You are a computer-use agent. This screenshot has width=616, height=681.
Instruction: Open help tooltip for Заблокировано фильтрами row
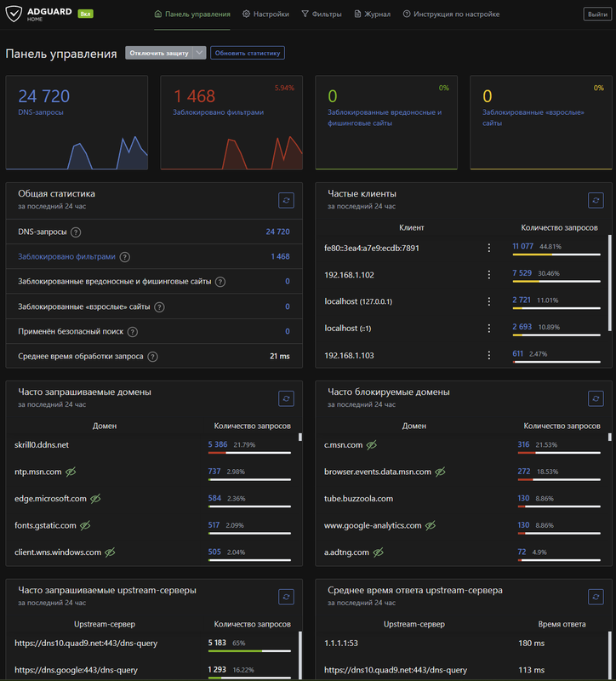pos(124,257)
